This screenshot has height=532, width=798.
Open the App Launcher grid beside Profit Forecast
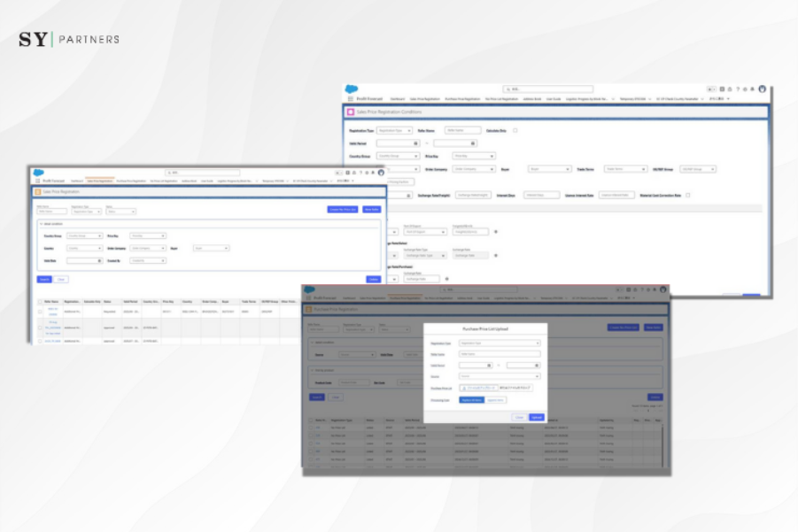pos(38,181)
